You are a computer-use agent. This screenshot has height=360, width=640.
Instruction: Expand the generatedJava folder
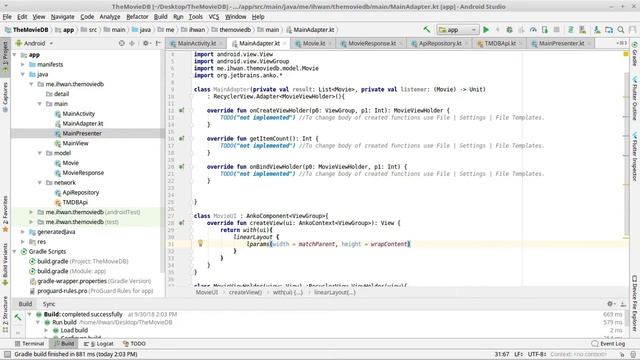[23, 231]
